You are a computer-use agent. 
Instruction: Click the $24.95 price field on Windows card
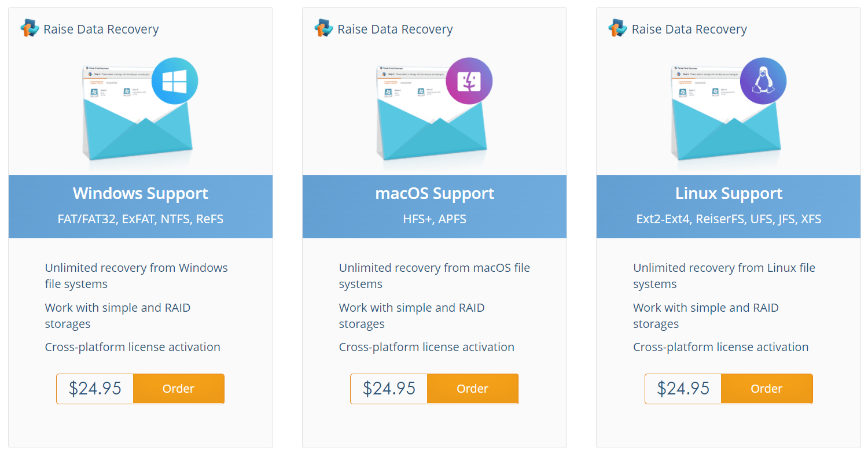click(x=95, y=389)
